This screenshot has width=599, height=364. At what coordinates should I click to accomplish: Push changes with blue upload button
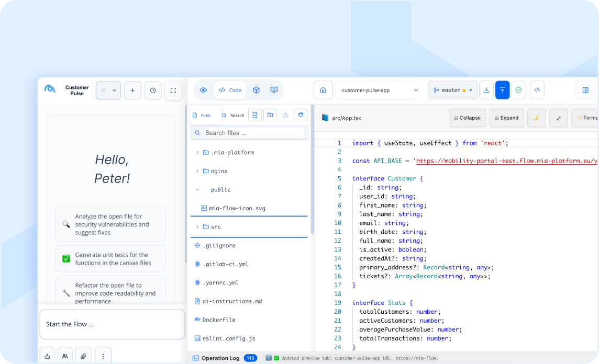502,90
